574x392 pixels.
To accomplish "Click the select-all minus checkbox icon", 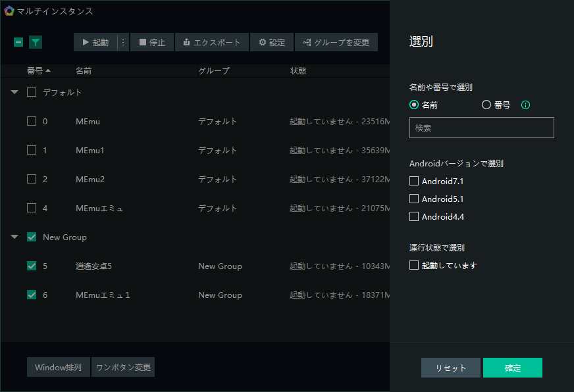I will (x=18, y=42).
